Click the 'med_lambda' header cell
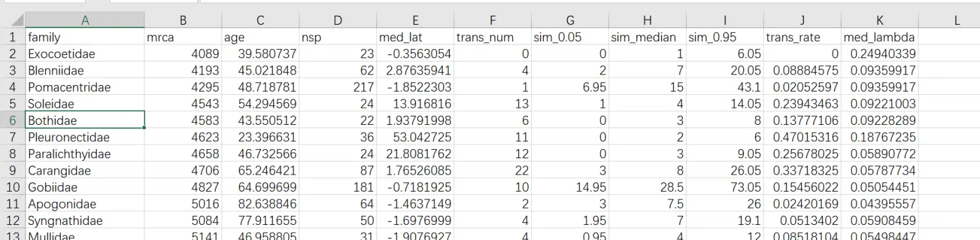The height and width of the screenshot is (240, 980). pos(879,37)
